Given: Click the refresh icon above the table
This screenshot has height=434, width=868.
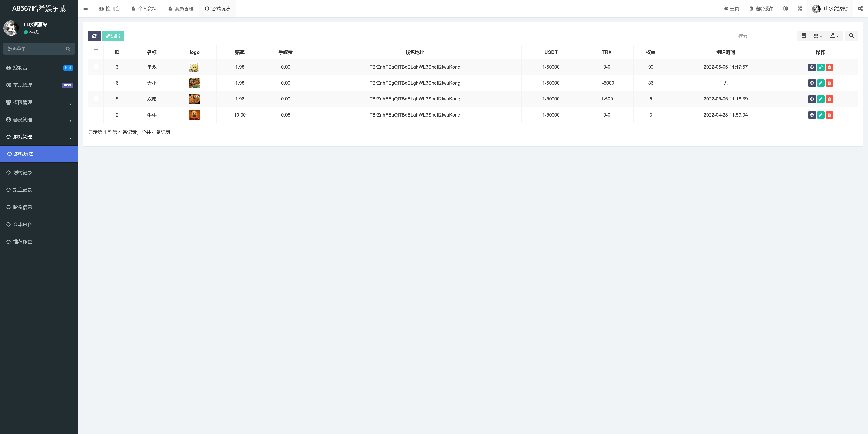Looking at the screenshot, I should click(x=94, y=36).
